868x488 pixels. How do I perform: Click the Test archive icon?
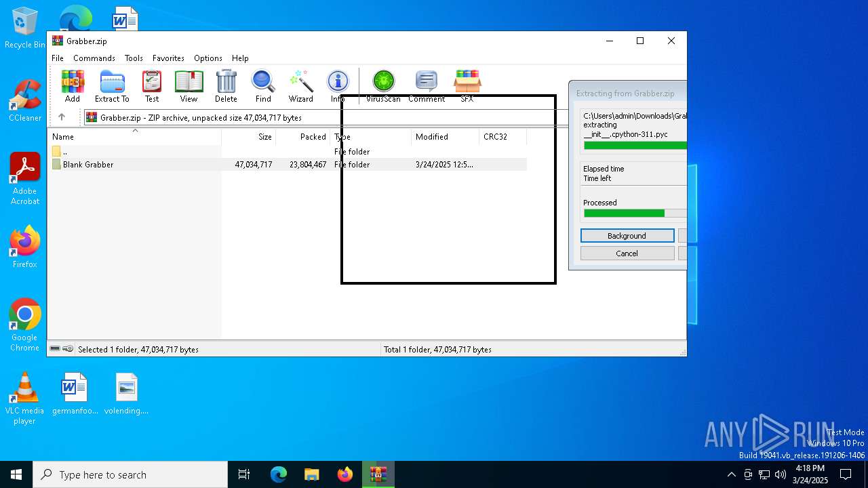[152, 86]
